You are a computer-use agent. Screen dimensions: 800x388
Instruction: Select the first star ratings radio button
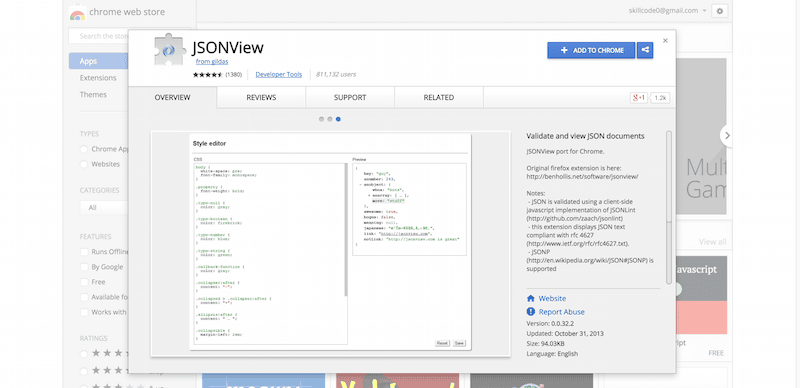pyautogui.click(x=84, y=353)
